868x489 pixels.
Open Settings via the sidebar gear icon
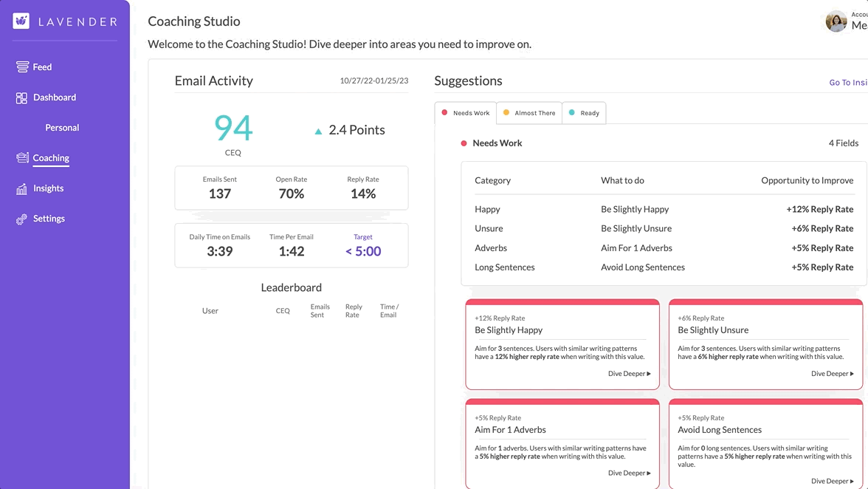(22, 218)
